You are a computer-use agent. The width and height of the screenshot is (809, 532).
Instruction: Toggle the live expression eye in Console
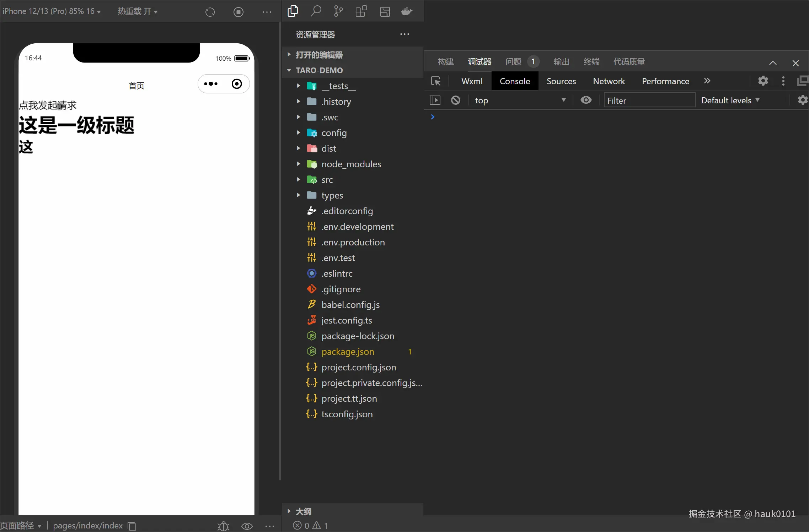[x=585, y=100]
